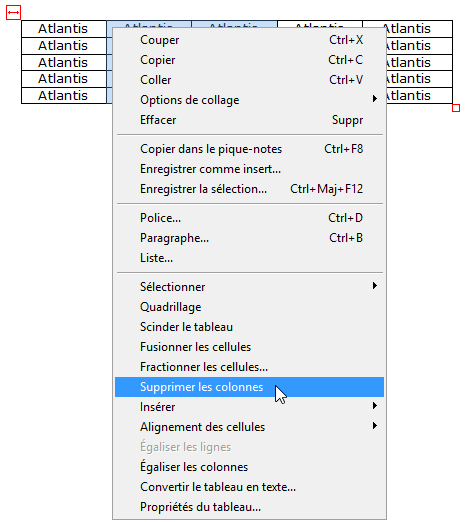Image resolution: width=470 pixels, height=522 pixels.
Task: Open the Police font dialog
Action: coord(249,218)
